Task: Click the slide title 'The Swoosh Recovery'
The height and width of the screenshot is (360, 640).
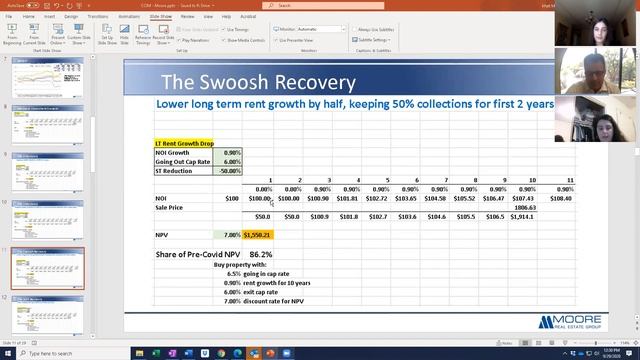Action: click(x=258, y=82)
